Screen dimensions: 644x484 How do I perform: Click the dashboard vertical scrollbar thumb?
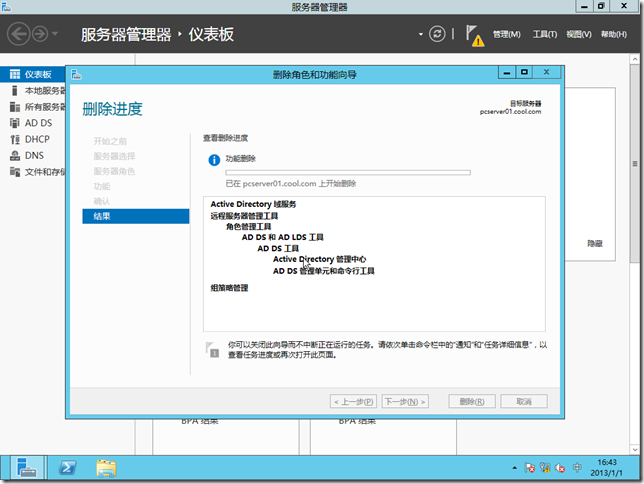pyautogui.click(x=635, y=164)
